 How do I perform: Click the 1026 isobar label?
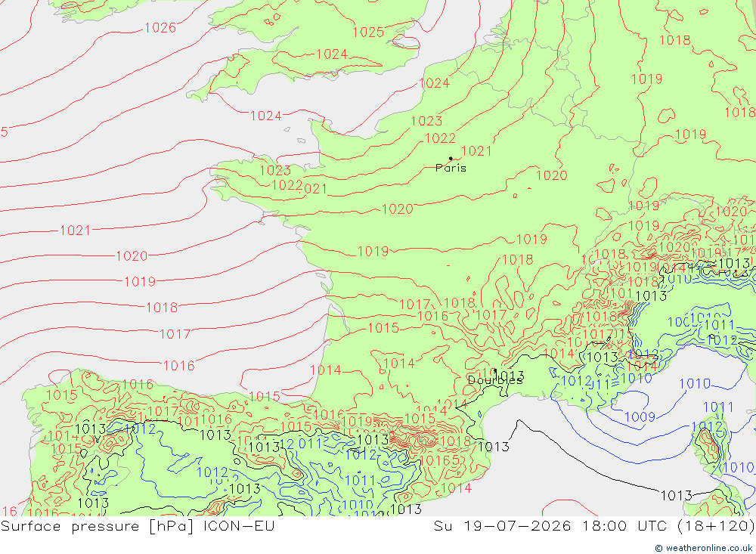tap(160, 27)
